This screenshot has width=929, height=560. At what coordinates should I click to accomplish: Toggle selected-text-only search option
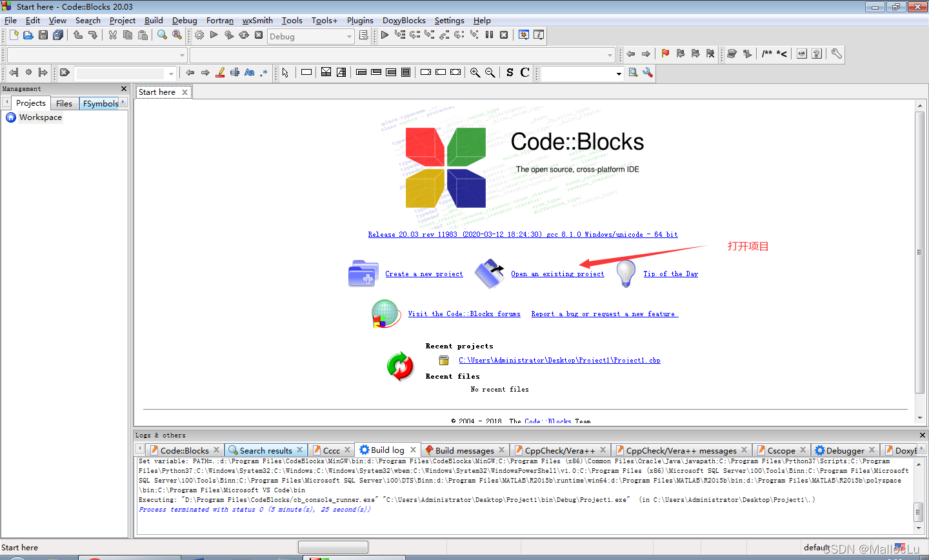235,73
